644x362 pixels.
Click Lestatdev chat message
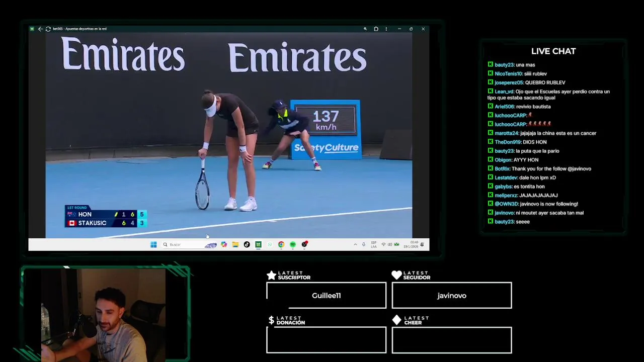click(522, 177)
